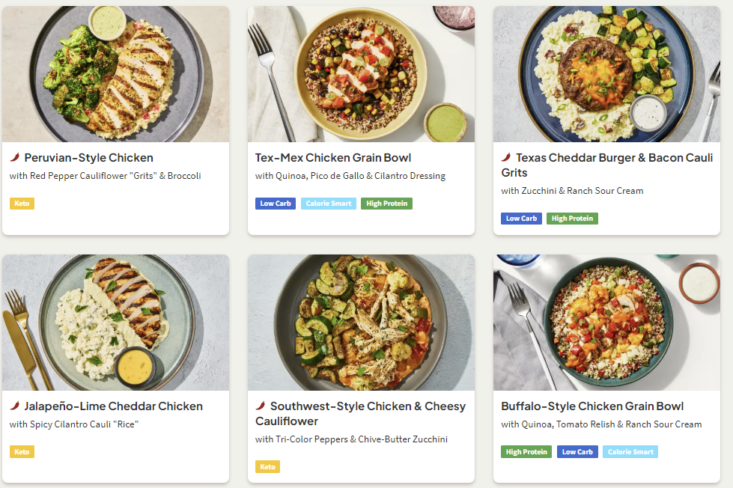Select the Keto tag on Peruvian-Style Chicken

[22, 203]
